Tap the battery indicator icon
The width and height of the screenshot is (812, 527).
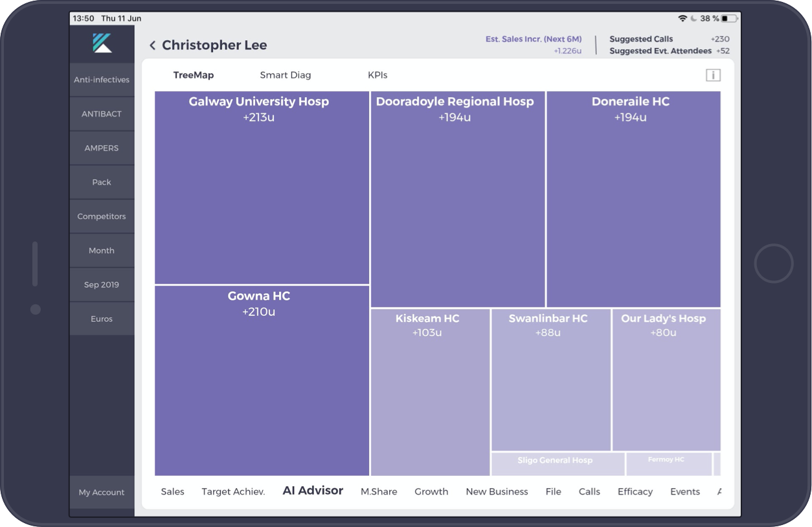coord(729,18)
